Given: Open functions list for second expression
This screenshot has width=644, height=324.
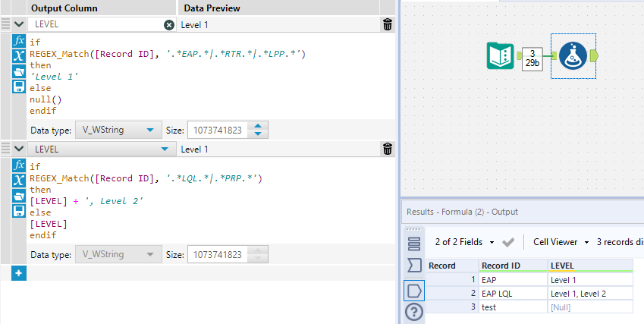Looking at the screenshot, I should pyautogui.click(x=20, y=165).
